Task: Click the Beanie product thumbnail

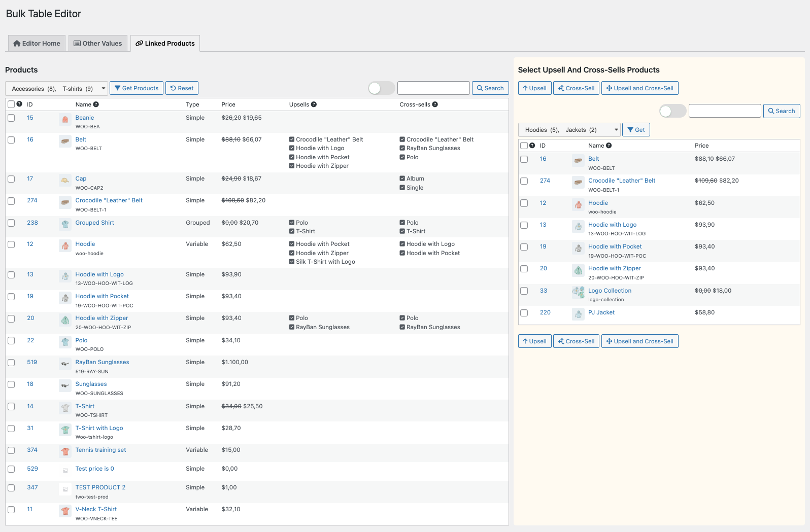Action: coord(65,120)
